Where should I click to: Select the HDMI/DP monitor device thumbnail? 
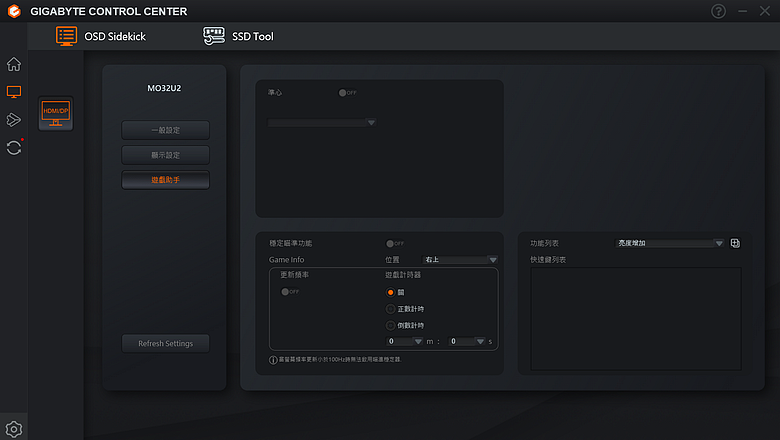pyautogui.click(x=56, y=114)
